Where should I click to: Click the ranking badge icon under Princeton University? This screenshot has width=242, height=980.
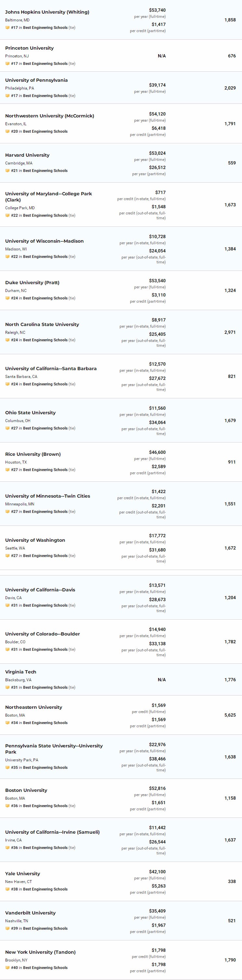7,64
